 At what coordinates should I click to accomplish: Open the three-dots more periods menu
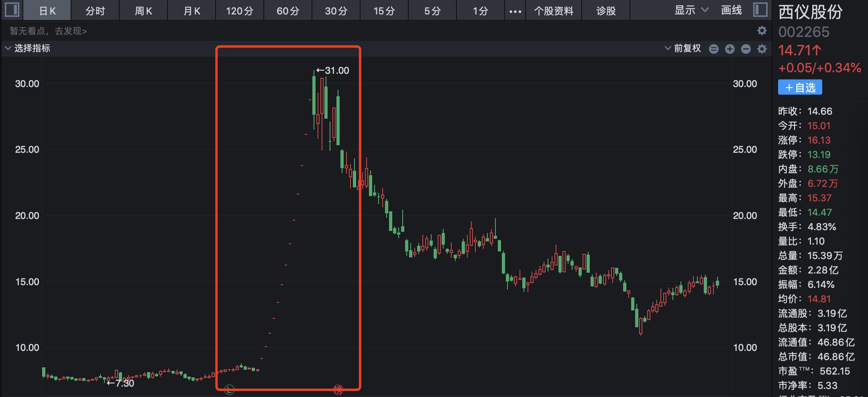click(x=515, y=11)
